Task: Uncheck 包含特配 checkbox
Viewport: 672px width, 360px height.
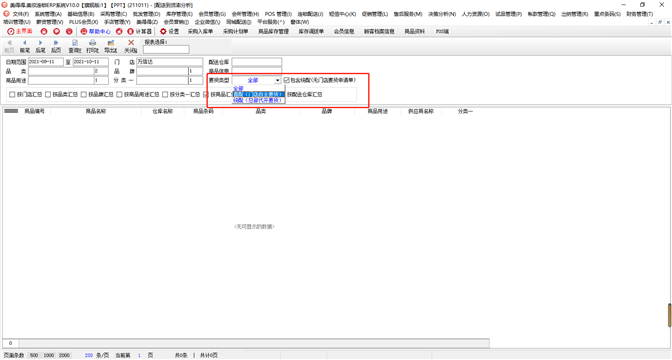Action: [x=286, y=80]
